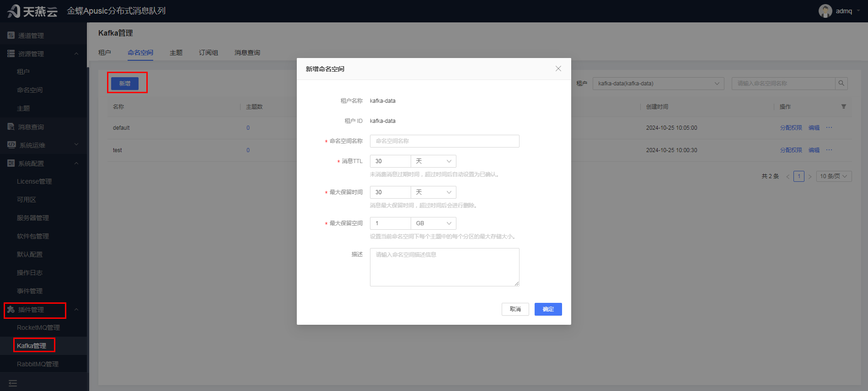
Task: Switch to the 主题 tab
Action: (176, 53)
